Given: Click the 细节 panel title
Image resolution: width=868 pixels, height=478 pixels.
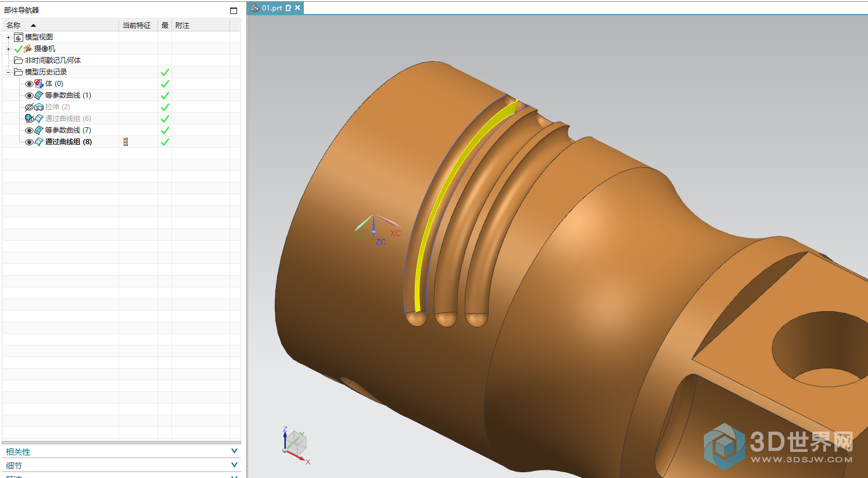Looking at the screenshot, I should 14,466.
